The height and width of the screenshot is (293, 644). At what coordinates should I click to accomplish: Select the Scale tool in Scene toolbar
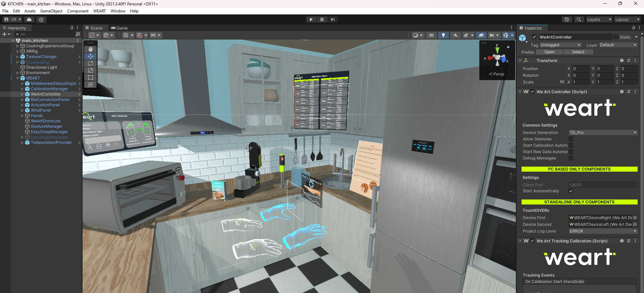point(91,70)
